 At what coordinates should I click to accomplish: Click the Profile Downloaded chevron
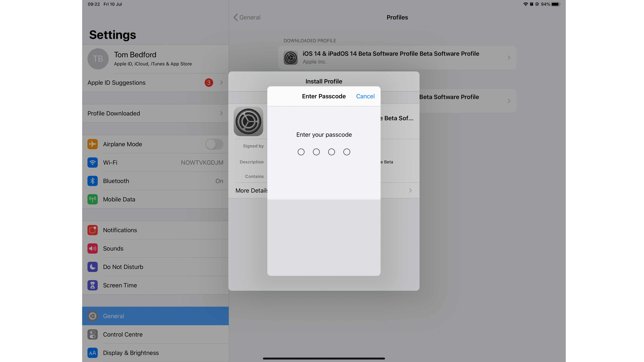[221, 113]
